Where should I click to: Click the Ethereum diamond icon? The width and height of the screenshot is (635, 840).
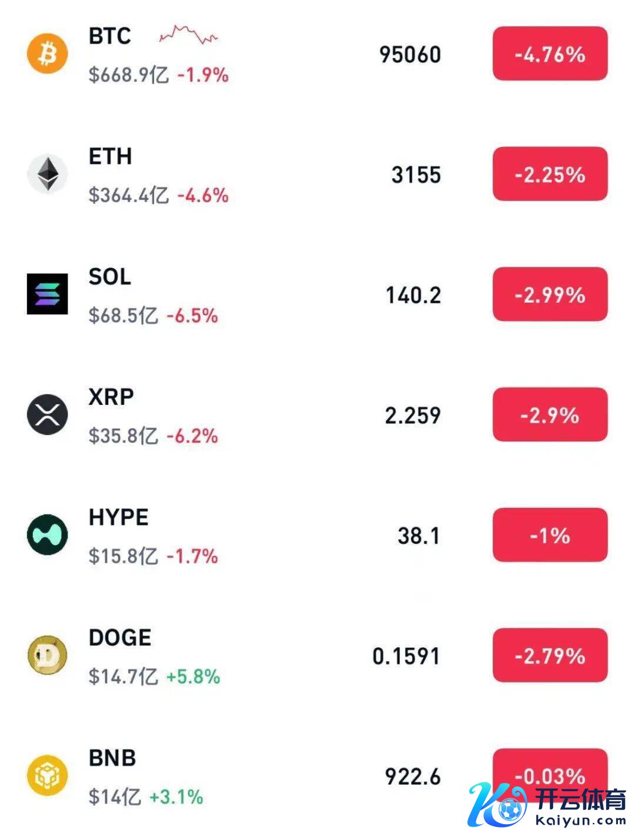[x=48, y=174]
